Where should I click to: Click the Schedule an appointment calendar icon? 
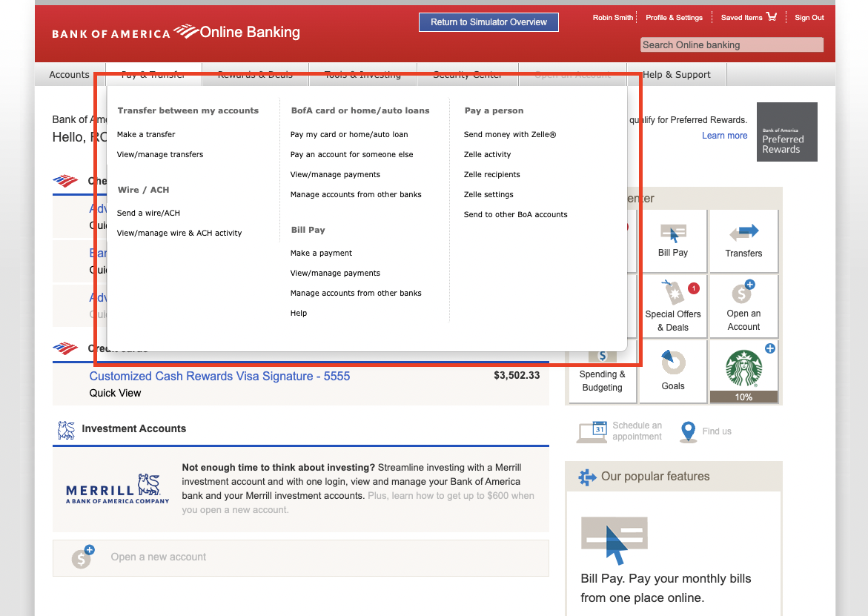coord(592,431)
